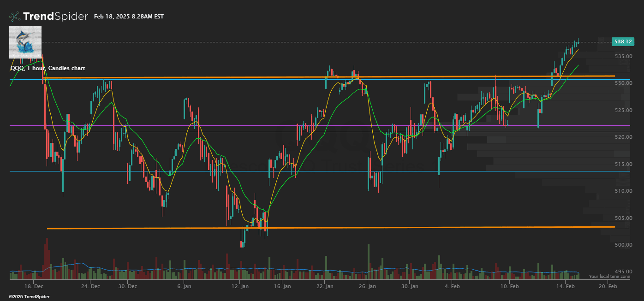Click the 22. Jan date label
Screen dimensions: 644x301
pos(324,286)
